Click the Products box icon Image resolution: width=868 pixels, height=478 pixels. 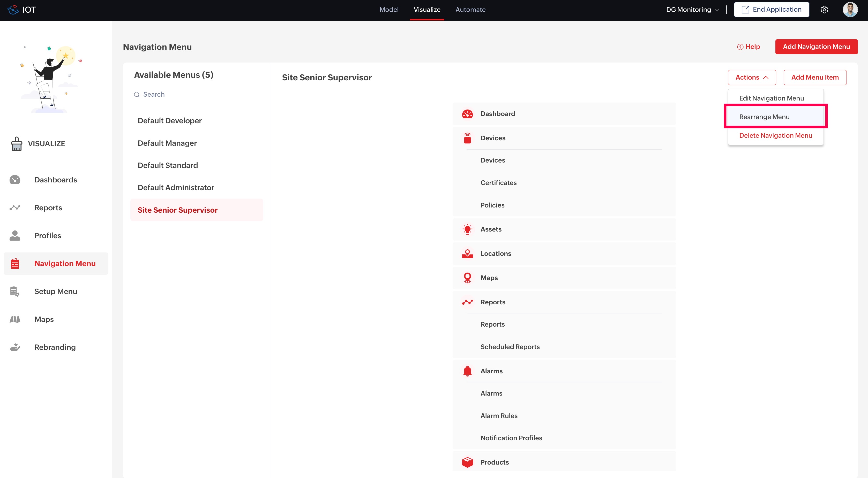coord(467,462)
